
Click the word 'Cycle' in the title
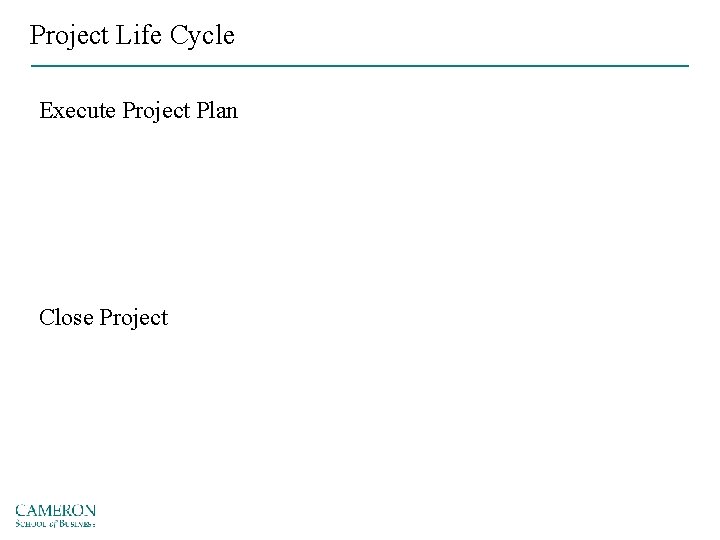tap(202, 36)
